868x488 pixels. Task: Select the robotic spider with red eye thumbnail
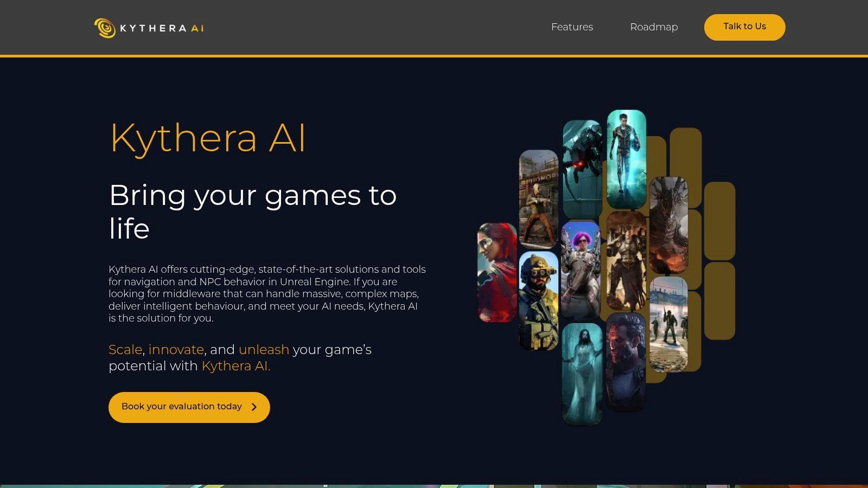click(x=583, y=169)
